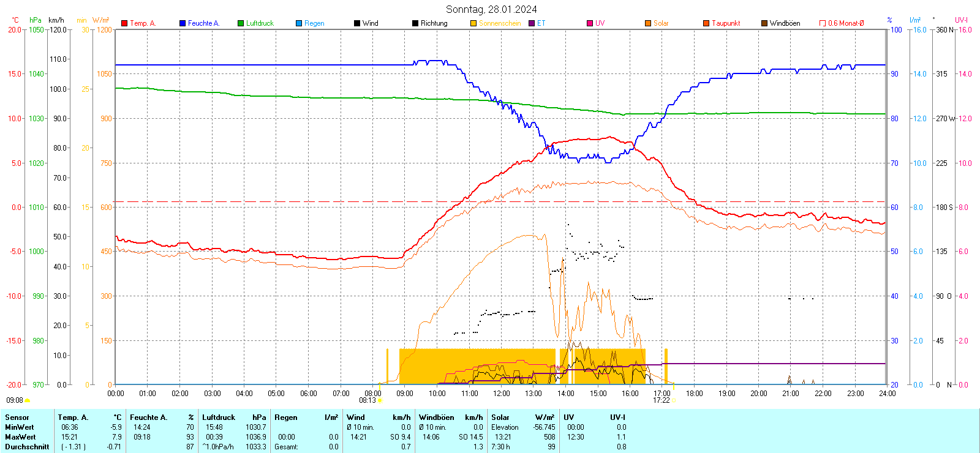Viewport: 980px width, 453px height.
Task: Click the pink UV legend square
Action: click(590, 23)
